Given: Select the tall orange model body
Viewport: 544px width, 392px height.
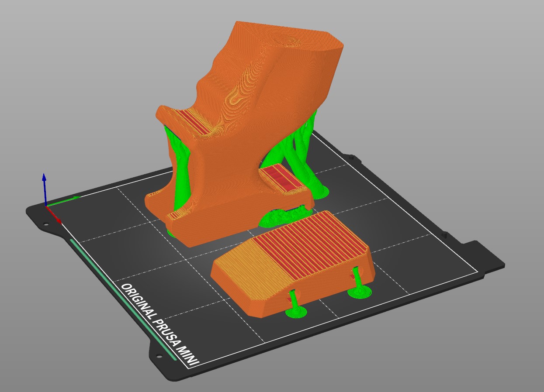Looking at the screenshot, I should pyautogui.click(x=245, y=131).
